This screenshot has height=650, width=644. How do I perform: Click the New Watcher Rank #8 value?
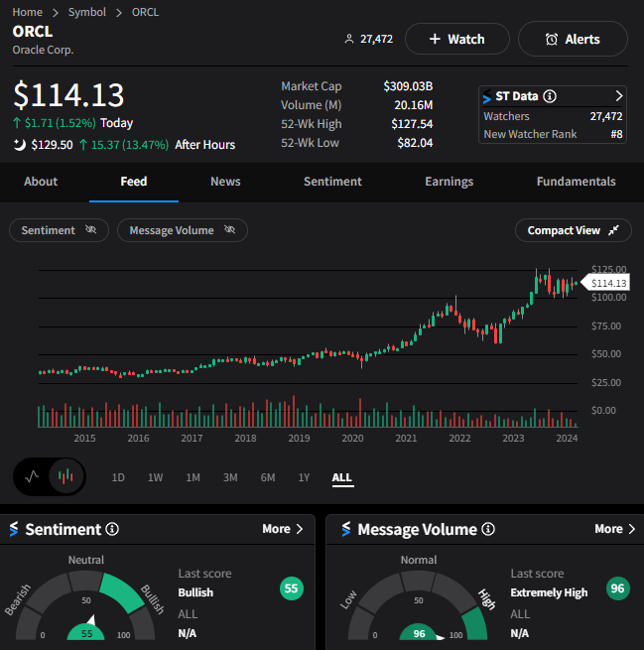pos(616,134)
